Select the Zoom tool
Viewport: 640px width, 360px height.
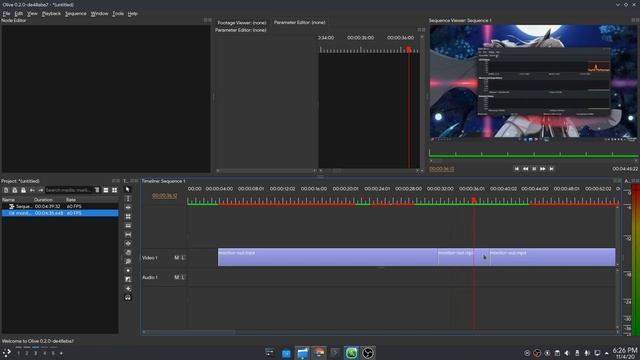coord(128,261)
